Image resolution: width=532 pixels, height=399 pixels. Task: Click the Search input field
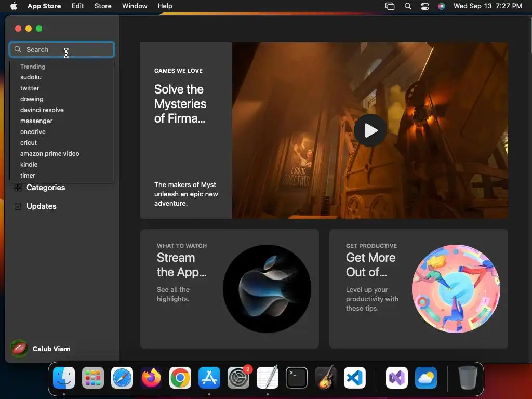62,49
